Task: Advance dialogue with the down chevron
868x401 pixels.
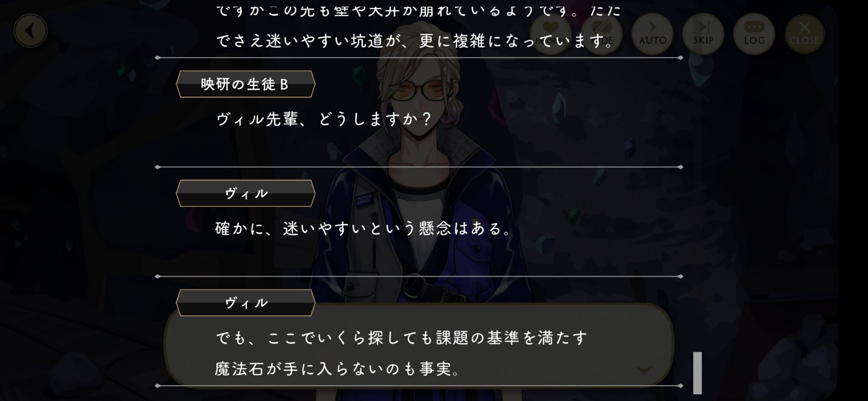Action: pyautogui.click(x=643, y=370)
